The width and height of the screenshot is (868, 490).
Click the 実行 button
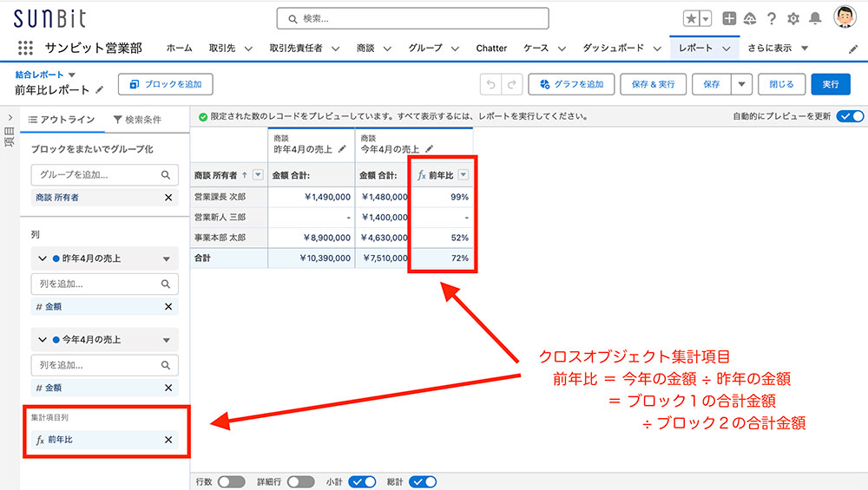[830, 84]
